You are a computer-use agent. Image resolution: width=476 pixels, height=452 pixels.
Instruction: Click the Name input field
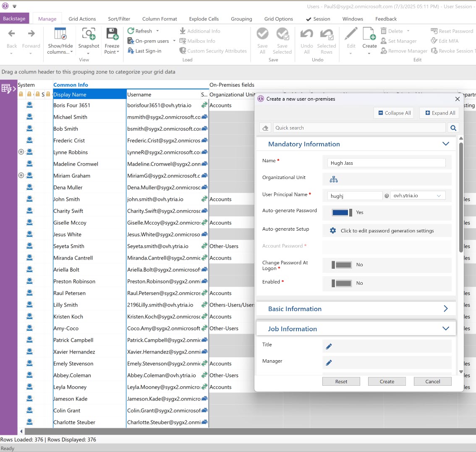386,163
